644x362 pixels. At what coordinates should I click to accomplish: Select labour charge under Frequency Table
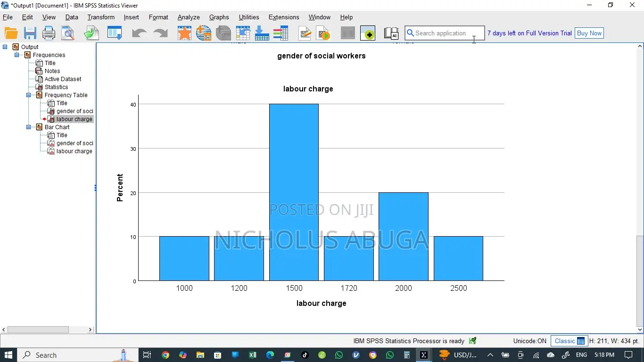(x=74, y=119)
